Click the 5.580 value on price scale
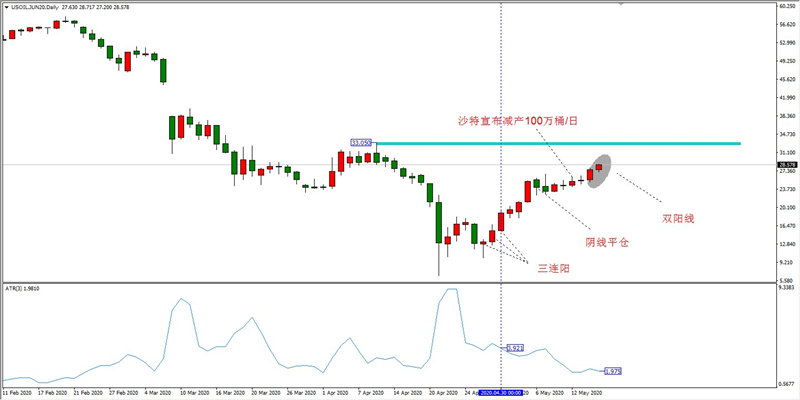The height and width of the screenshot is (400, 800). [x=787, y=281]
